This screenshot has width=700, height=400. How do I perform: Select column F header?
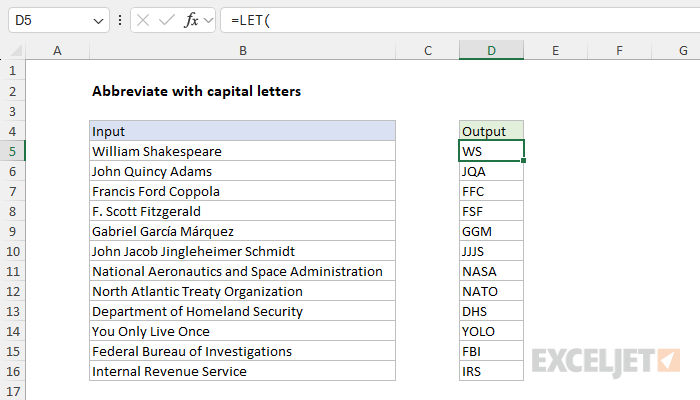pyautogui.click(x=619, y=50)
